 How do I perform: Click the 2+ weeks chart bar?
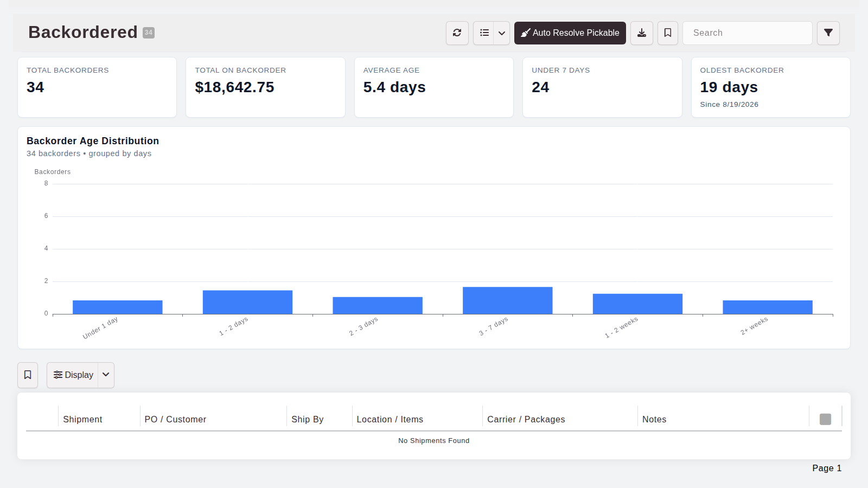(768, 307)
